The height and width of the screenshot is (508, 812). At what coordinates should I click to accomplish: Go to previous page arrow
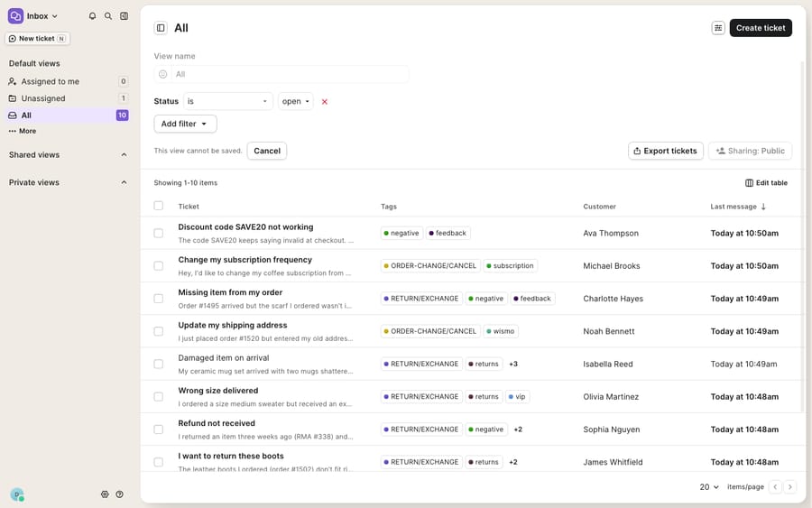coord(775,486)
